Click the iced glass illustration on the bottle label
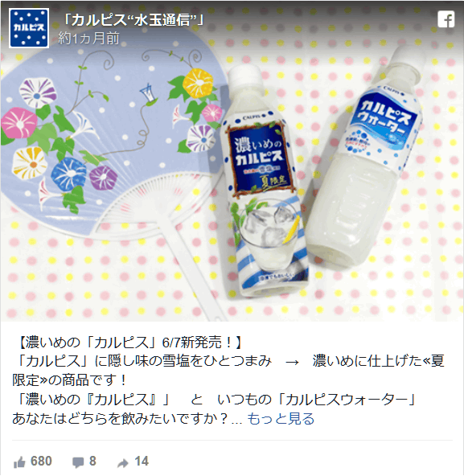464x476 pixels. coord(267,234)
